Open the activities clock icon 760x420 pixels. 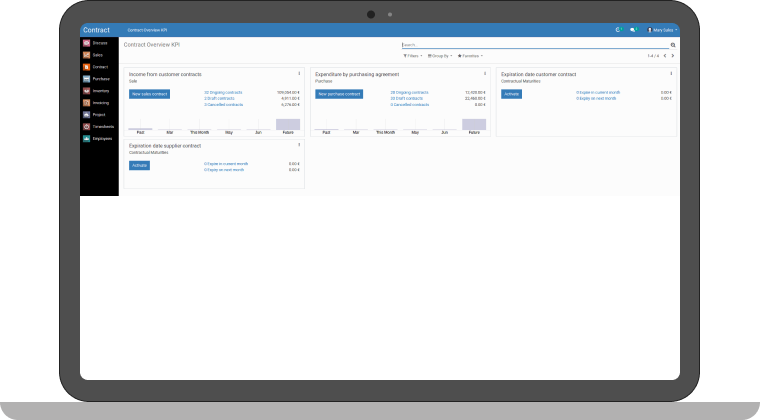click(618, 30)
